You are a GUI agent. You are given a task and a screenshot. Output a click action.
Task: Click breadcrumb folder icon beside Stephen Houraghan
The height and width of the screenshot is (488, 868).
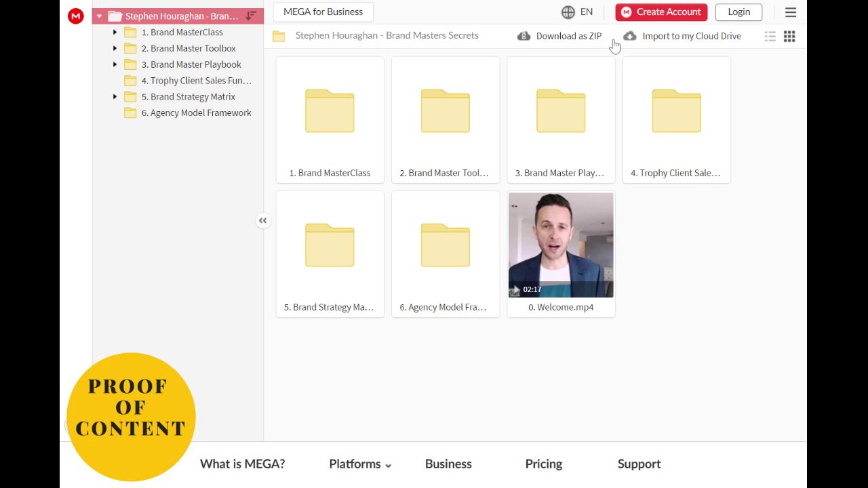click(279, 37)
